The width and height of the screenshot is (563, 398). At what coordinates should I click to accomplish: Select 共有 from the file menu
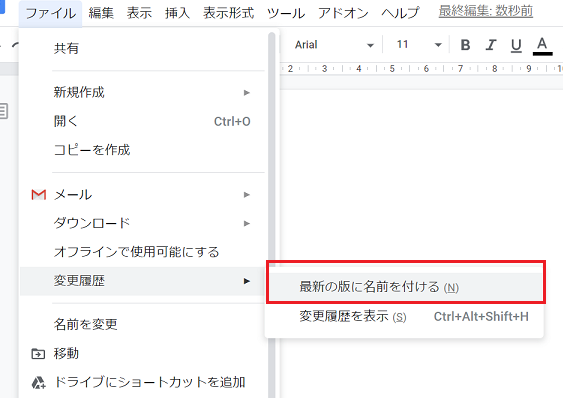[143, 48]
